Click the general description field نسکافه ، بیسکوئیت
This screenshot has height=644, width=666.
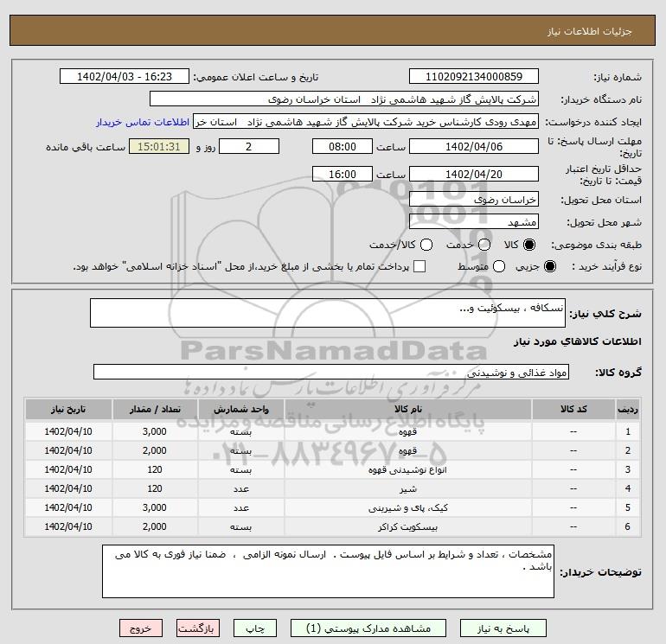[328, 313]
